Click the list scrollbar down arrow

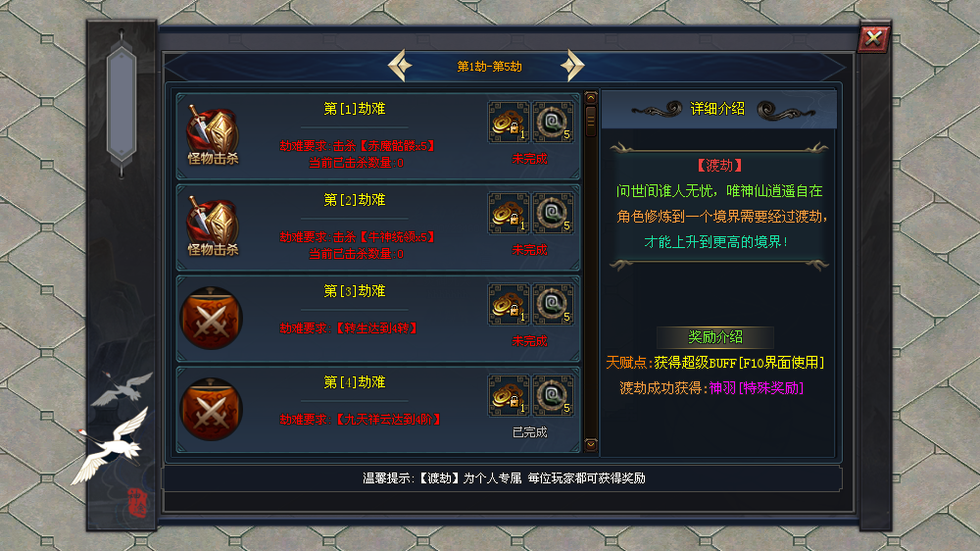click(x=591, y=445)
